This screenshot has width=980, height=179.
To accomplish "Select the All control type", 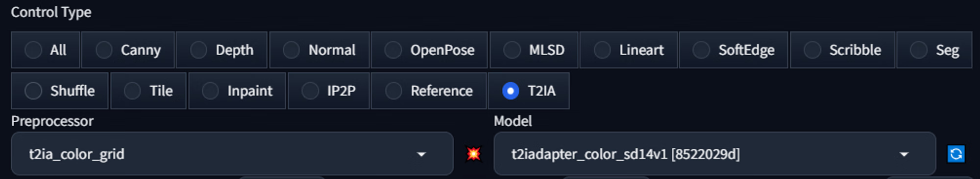I will coord(45,50).
